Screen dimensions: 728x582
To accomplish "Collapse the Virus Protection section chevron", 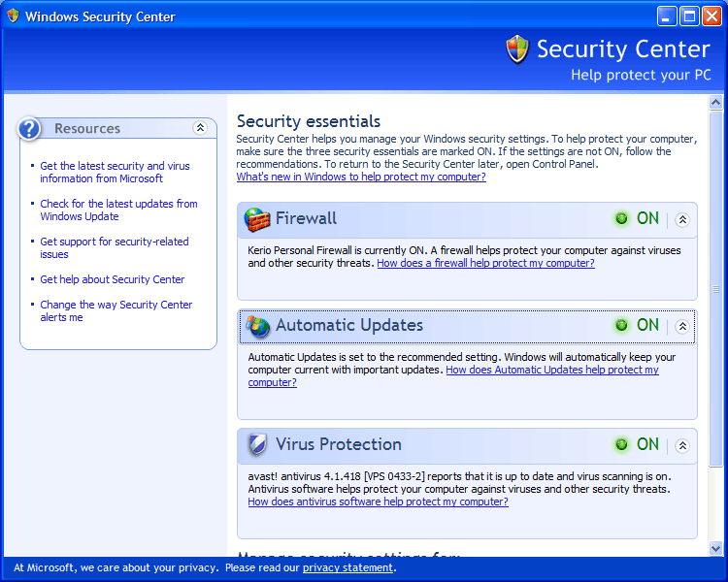I will point(682,445).
